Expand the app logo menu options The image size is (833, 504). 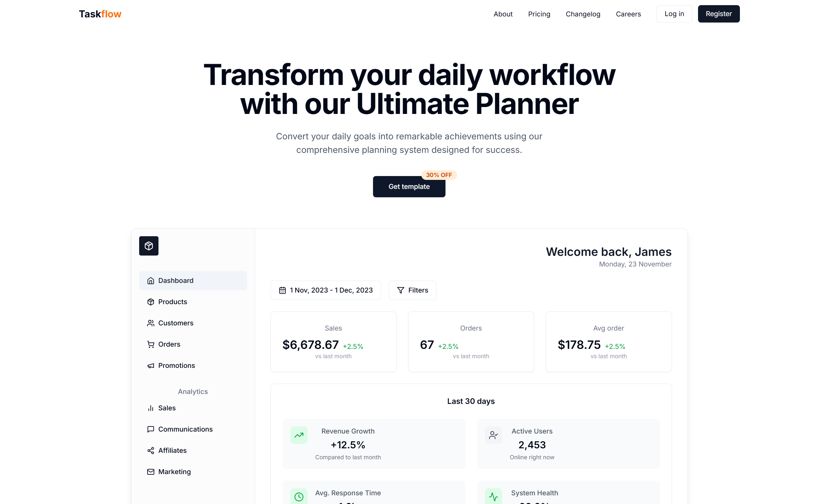coord(149,246)
